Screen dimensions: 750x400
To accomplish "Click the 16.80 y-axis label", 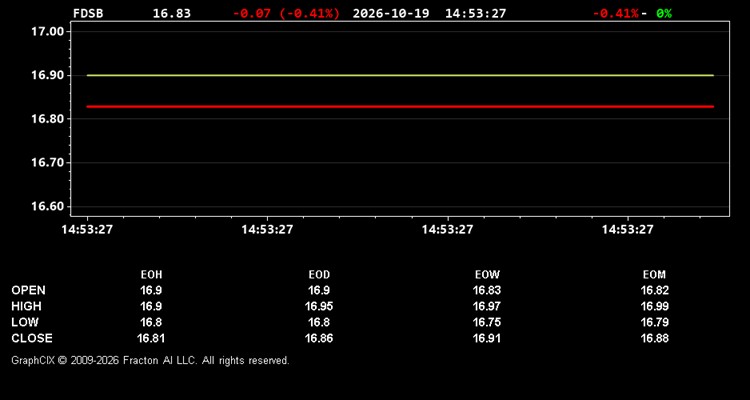I will click(x=47, y=119).
